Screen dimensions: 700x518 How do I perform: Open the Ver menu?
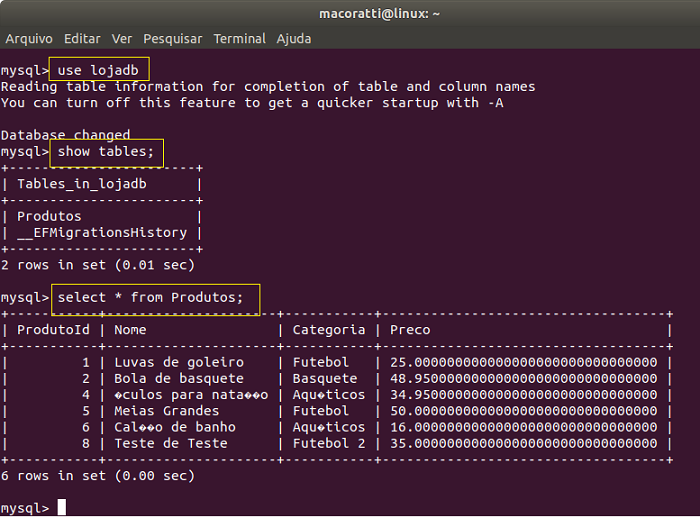click(x=122, y=39)
